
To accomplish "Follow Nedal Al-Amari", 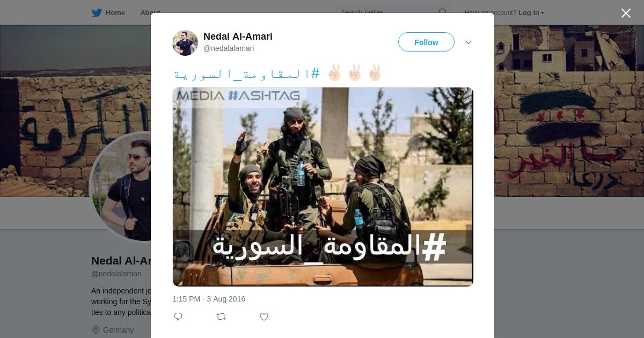I will 426,42.
